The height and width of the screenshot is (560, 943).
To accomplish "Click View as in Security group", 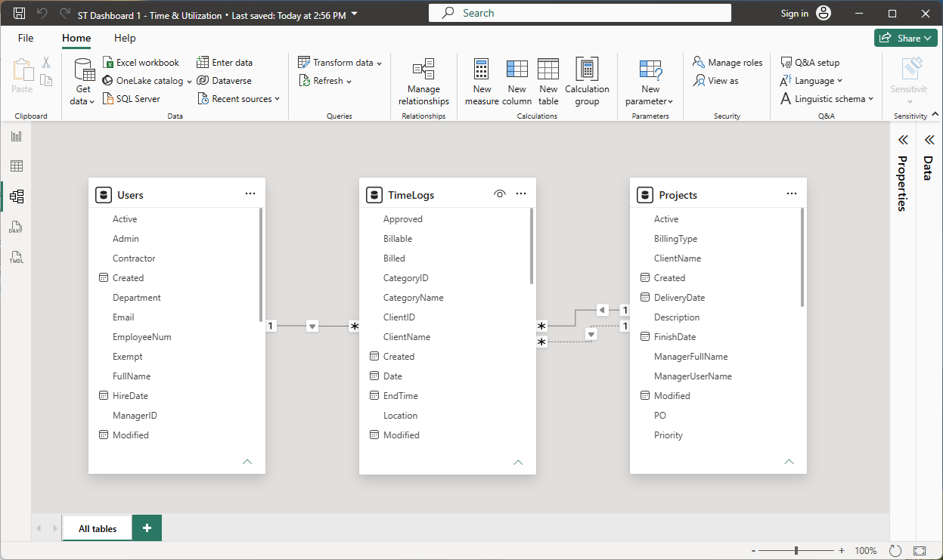I will [x=715, y=81].
